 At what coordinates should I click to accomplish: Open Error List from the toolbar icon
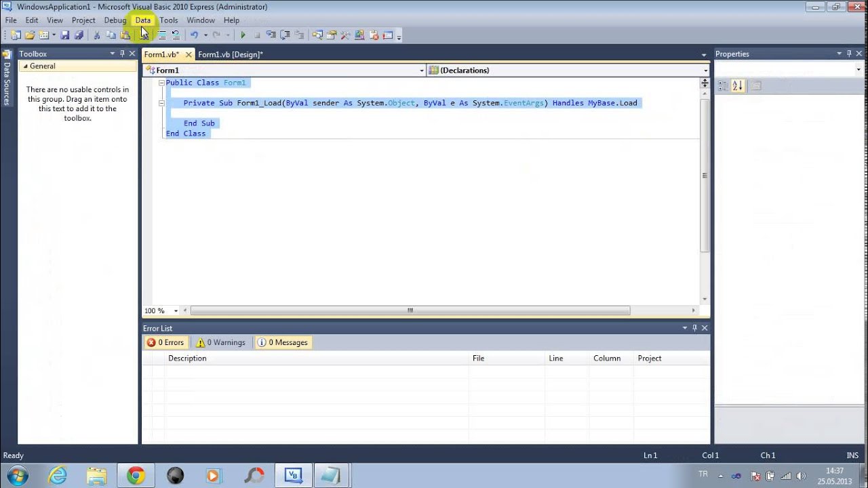[374, 35]
